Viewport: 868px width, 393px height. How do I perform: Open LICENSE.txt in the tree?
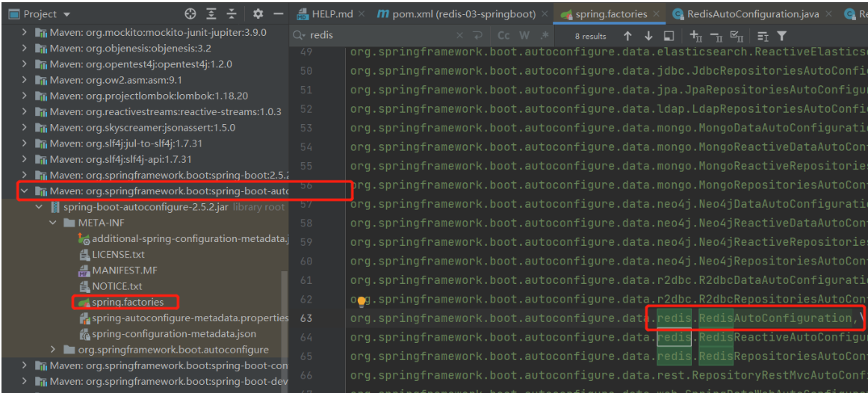(112, 255)
